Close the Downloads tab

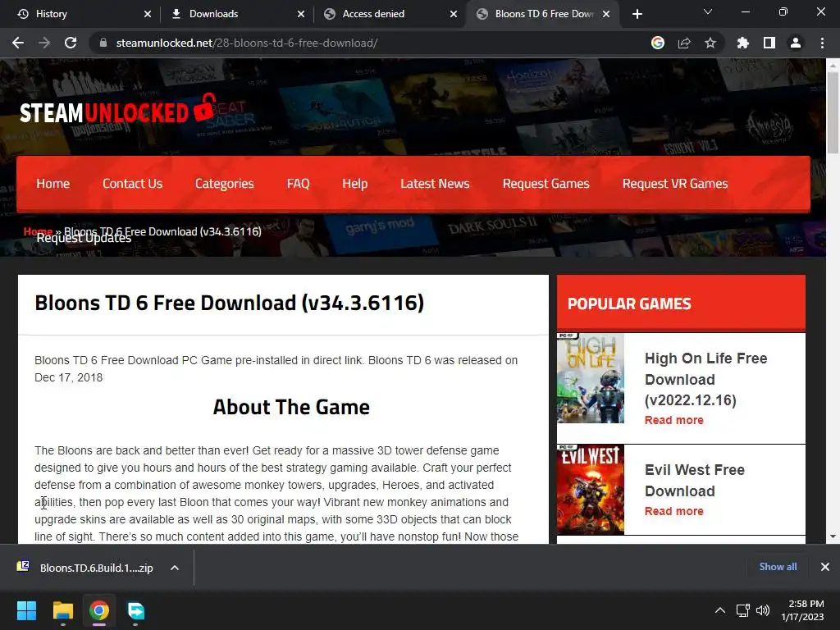(301, 14)
